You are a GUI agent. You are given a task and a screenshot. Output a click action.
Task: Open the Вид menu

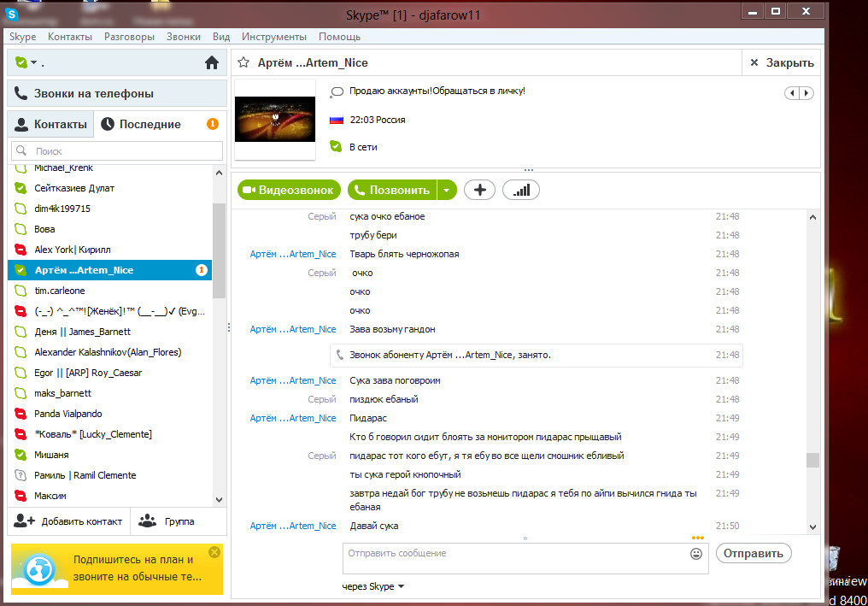pyautogui.click(x=221, y=37)
